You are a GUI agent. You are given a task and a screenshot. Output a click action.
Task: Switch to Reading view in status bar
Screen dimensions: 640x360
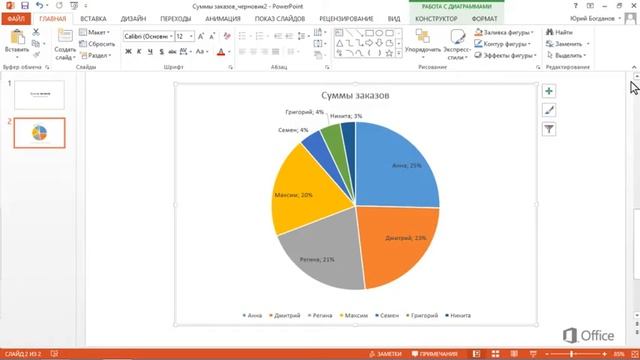coord(514,354)
